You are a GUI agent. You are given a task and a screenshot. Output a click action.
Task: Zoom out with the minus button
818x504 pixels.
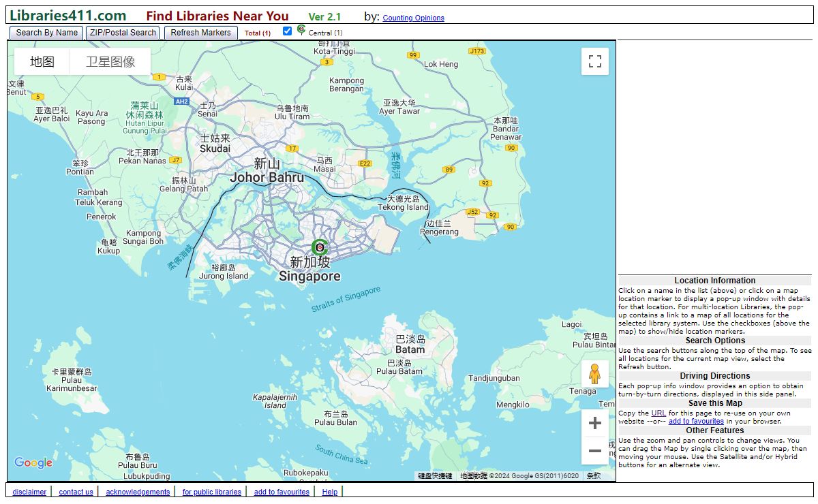595,451
